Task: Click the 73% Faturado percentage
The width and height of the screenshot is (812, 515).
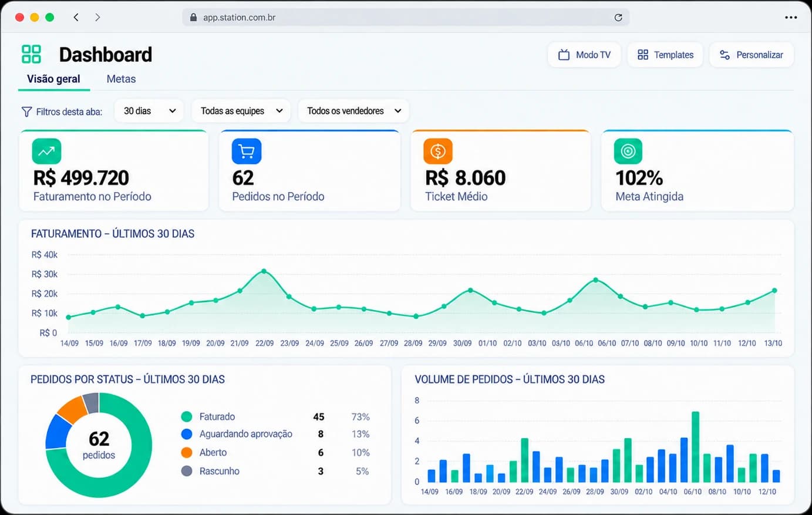Action: (360, 417)
